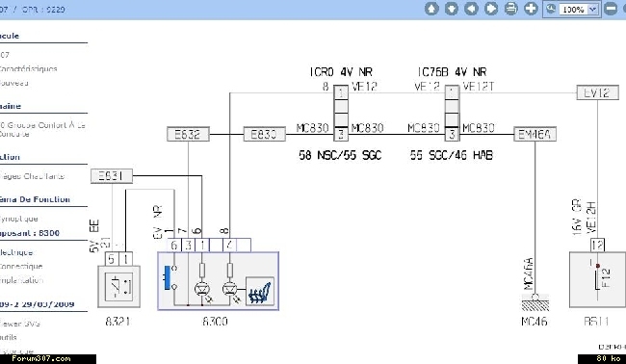This screenshot has height=364, width=626.
Task: Select the heated seat symbol in component 8300
Action: [x=260, y=292]
